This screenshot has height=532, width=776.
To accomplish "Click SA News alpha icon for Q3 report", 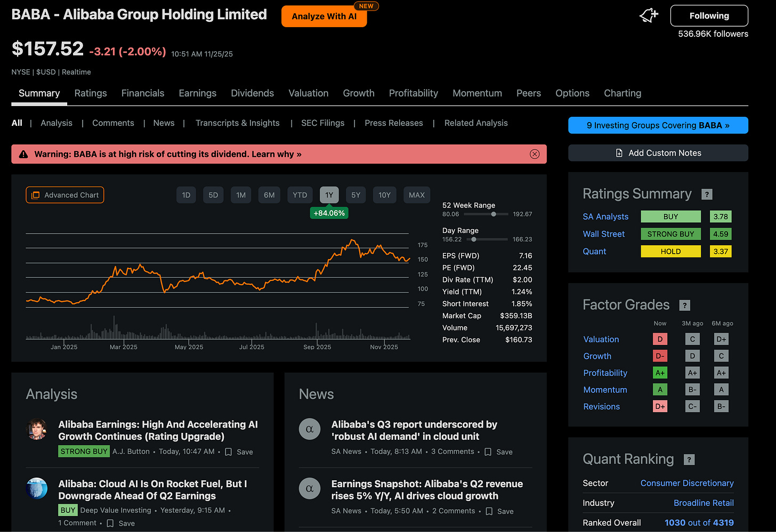I will [x=310, y=429].
